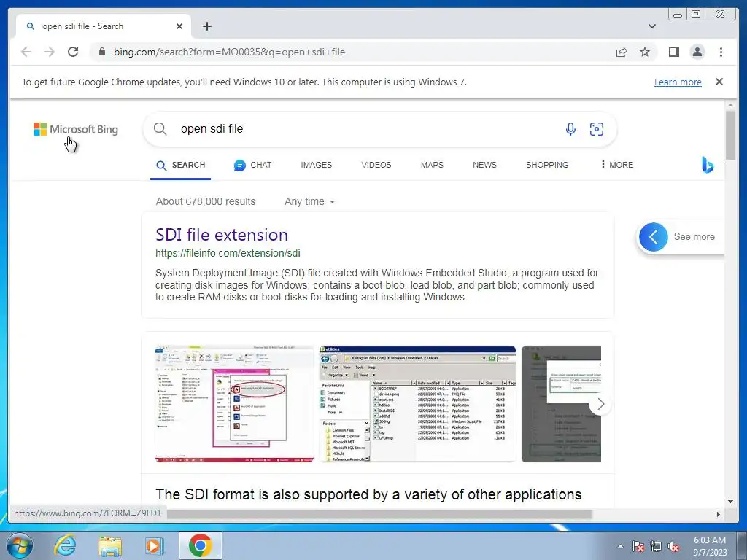Click the horizontal scrollbar right arrow
747x560 pixels.
(719, 514)
